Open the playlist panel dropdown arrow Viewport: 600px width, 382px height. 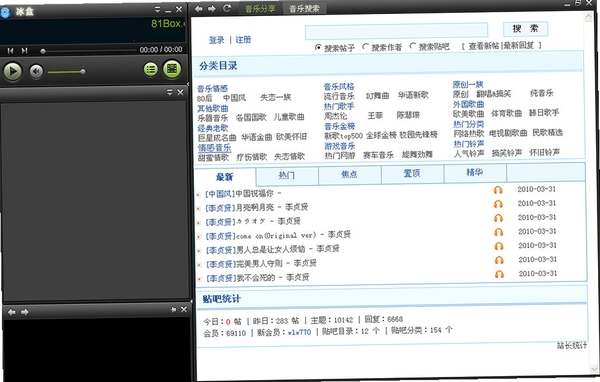tap(170, 92)
